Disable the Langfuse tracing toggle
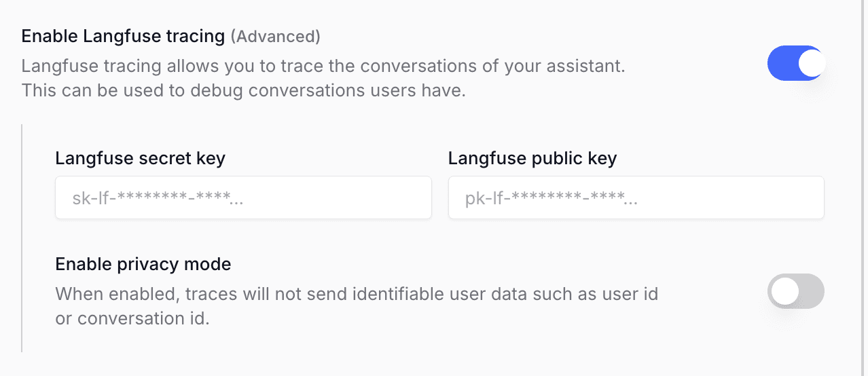The height and width of the screenshot is (376, 868). click(x=795, y=64)
